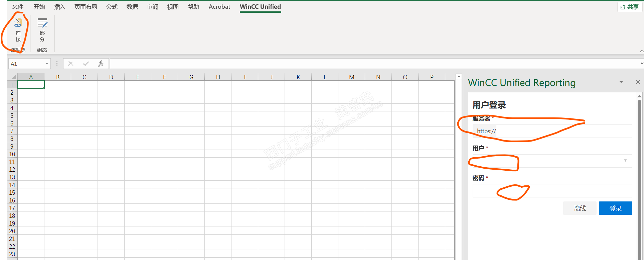Confirm formula entry with the checkmark icon
The image size is (644, 260).
(86, 64)
